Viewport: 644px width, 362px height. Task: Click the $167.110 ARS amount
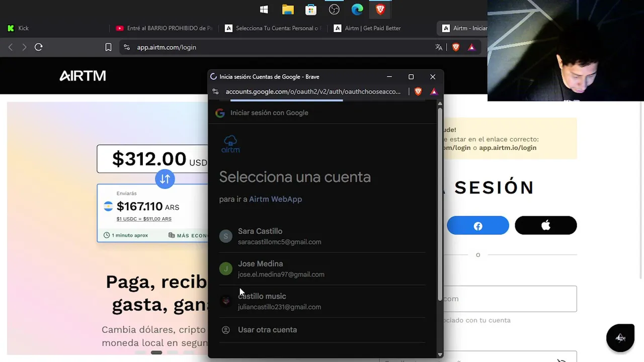coord(148,207)
